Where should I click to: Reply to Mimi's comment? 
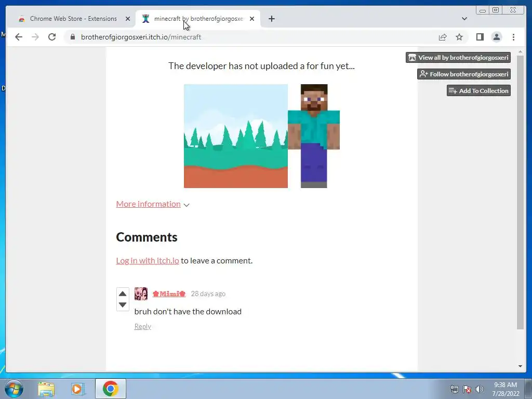[x=142, y=326]
